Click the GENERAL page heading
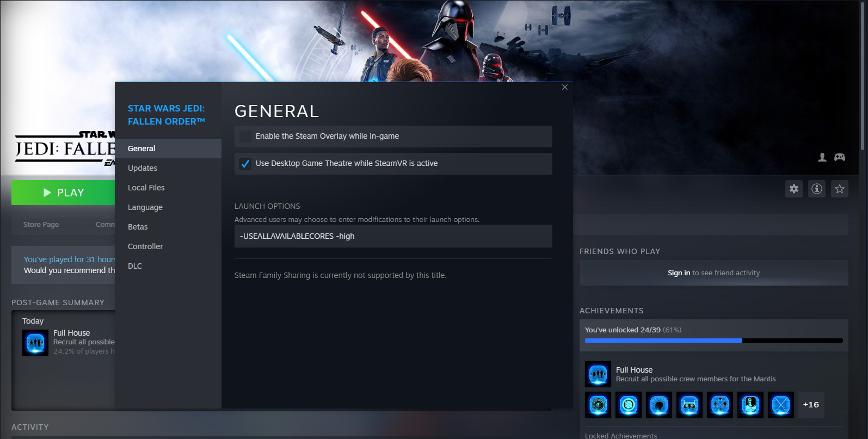The height and width of the screenshot is (439, 868). pos(276,111)
